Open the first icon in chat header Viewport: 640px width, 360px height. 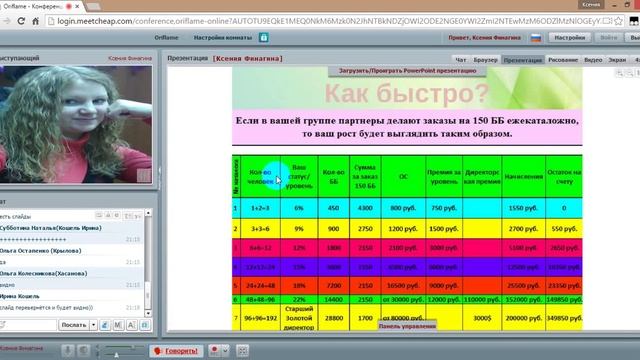tap(99, 215)
